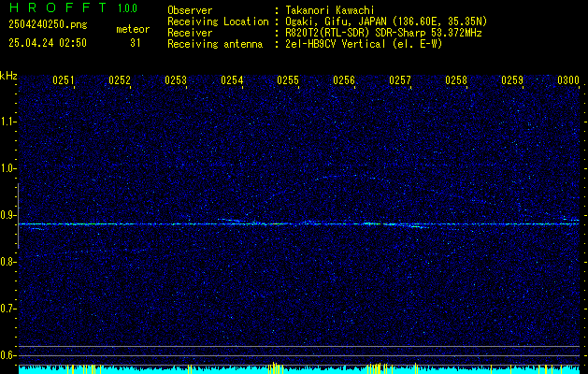The height and width of the screenshot is (374, 588).
Task: Click the Receiver field label
Action: click(190, 33)
